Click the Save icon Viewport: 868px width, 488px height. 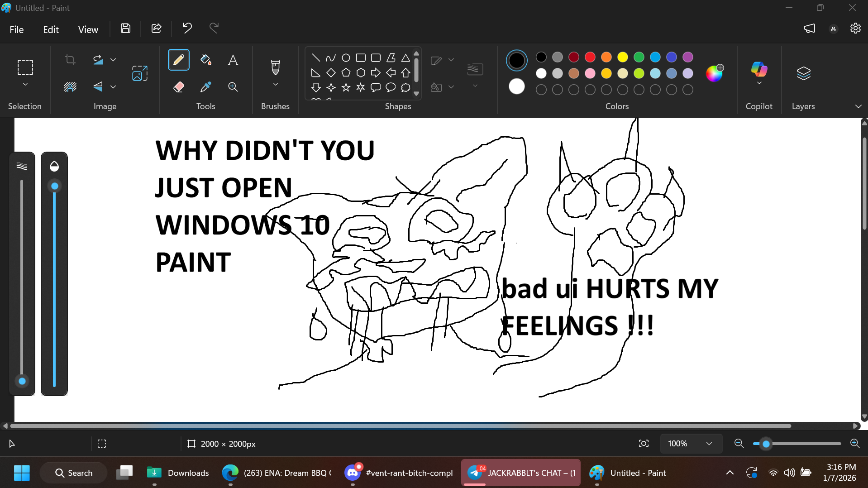[x=125, y=29]
